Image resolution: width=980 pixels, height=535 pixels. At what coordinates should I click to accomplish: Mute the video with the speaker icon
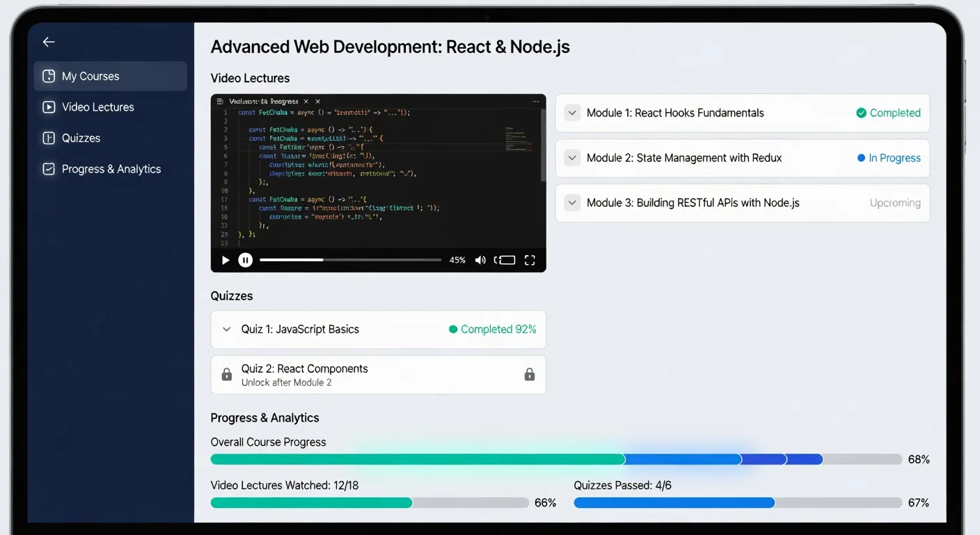coord(480,260)
